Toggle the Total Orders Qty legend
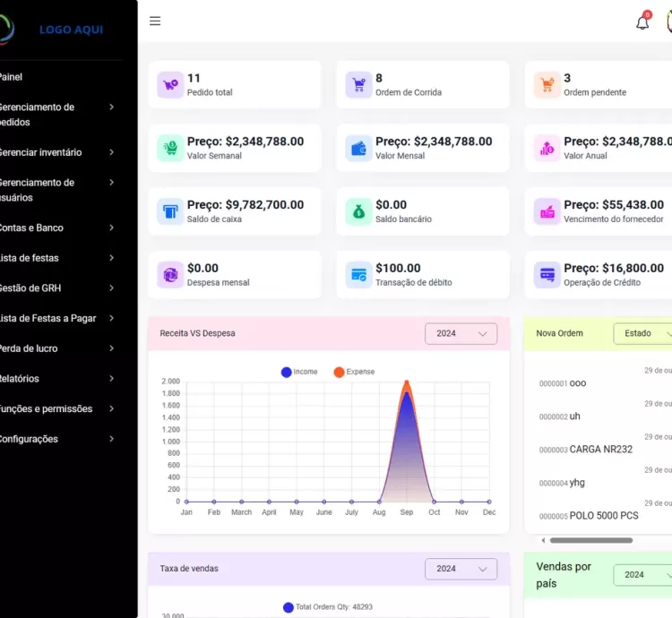 [327, 607]
